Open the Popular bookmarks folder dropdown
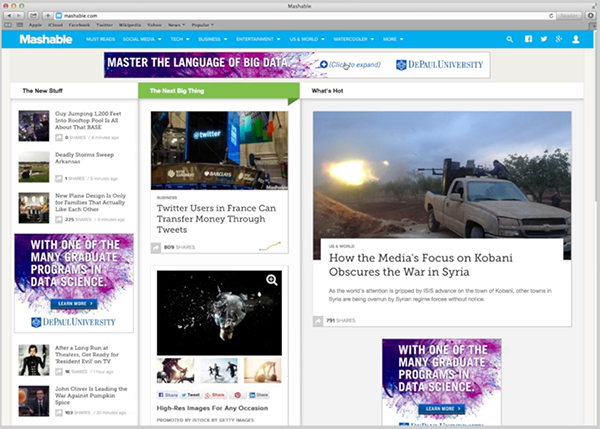600x429 pixels. (203, 25)
